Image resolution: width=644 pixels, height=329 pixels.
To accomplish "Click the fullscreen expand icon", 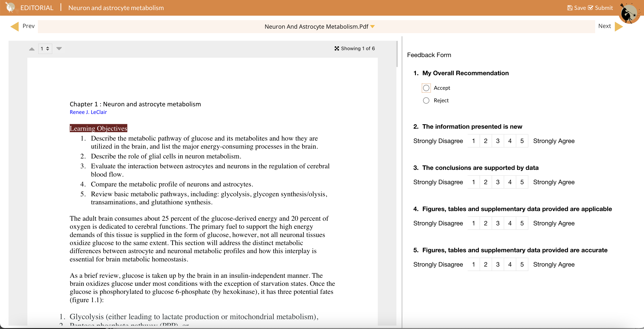I will (337, 48).
